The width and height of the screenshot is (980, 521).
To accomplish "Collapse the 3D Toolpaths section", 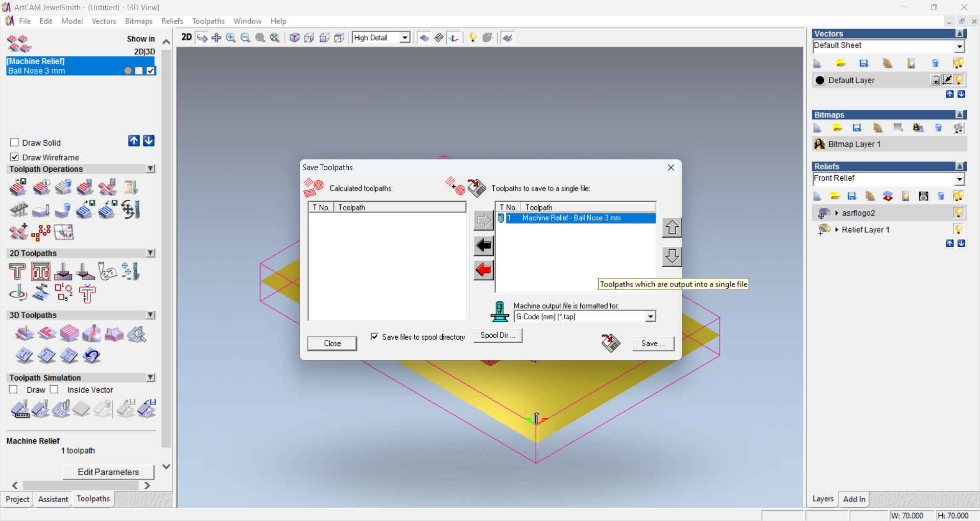I will pos(151,315).
